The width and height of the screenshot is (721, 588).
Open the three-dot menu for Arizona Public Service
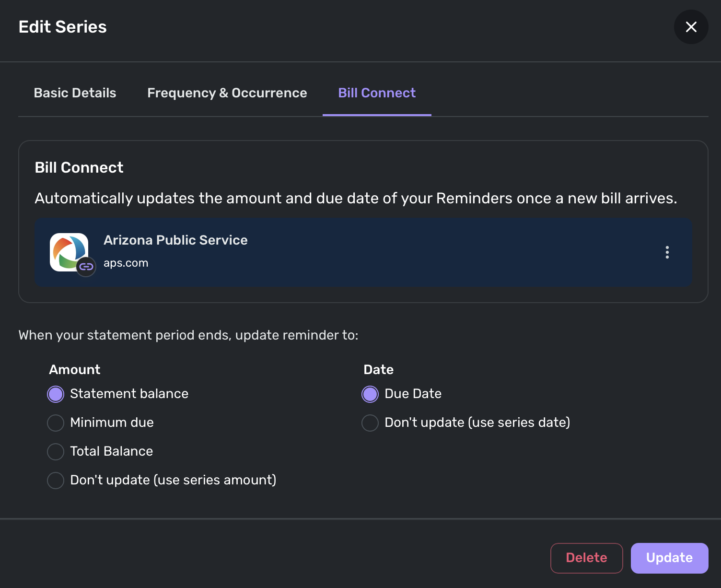667,252
